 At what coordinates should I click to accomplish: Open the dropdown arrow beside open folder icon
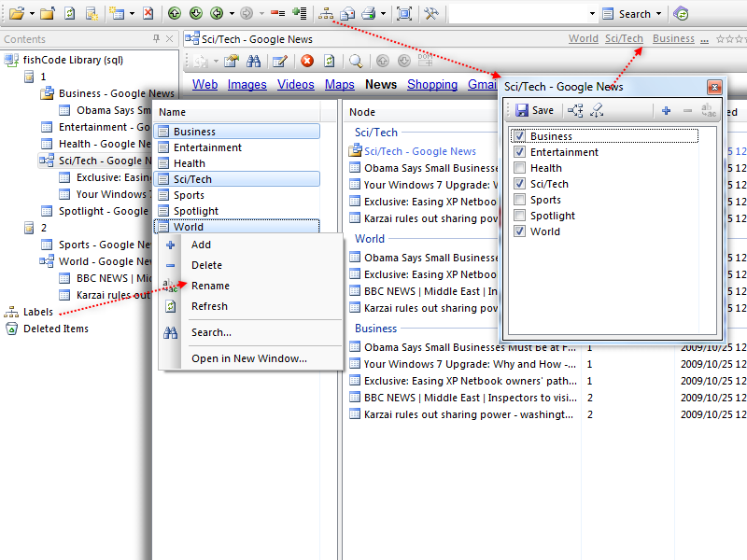coord(32,14)
